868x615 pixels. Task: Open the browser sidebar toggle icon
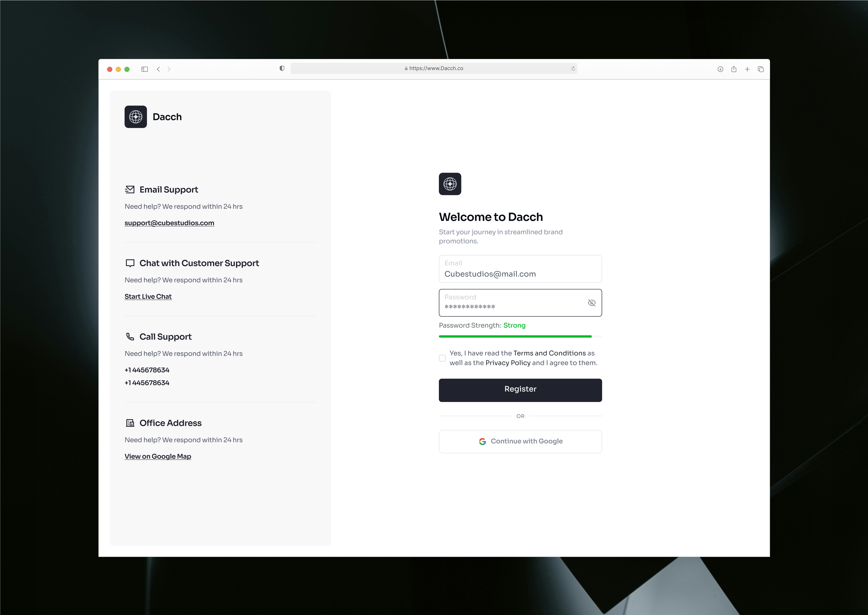[144, 69]
